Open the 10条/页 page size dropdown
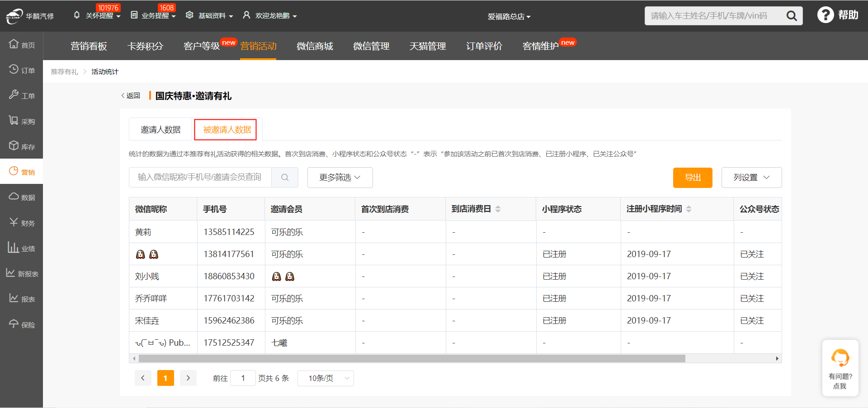The image size is (868, 408). [x=325, y=378]
